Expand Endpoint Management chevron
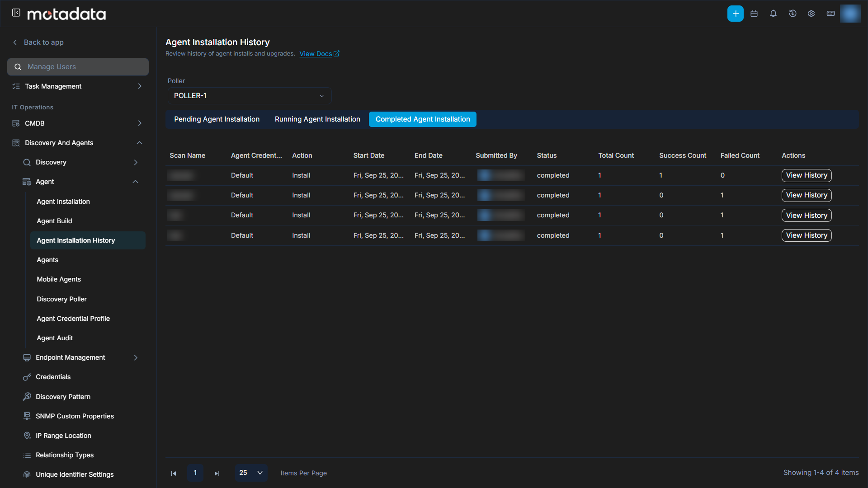Image resolution: width=868 pixels, height=488 pixels. 136,357
